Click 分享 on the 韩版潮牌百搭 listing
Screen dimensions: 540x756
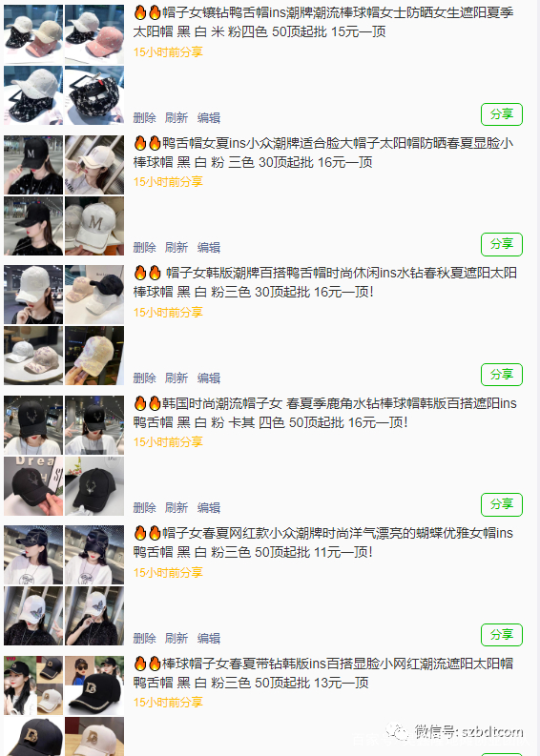click(502, 375)
